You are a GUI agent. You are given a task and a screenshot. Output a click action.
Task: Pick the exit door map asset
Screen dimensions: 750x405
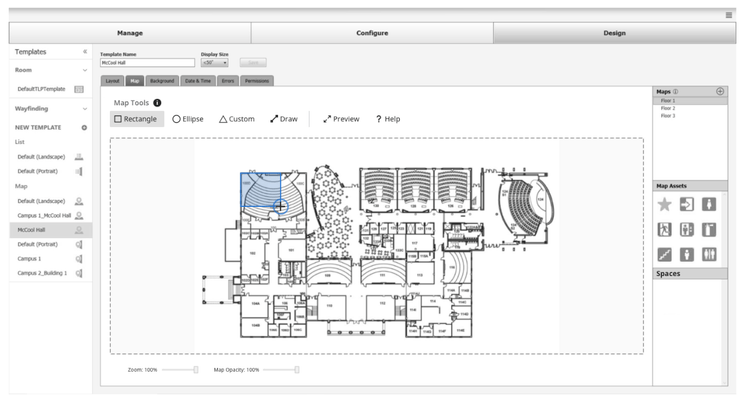pyautogui.click(x=687, y=205)
